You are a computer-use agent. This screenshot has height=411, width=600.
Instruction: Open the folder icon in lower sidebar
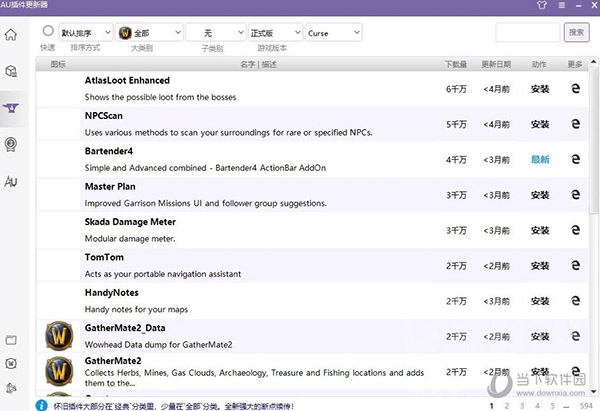click(11, 340)
